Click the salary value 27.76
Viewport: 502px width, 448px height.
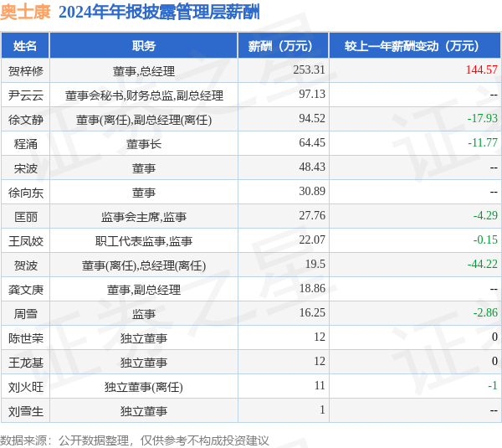(x=312, y=216)
